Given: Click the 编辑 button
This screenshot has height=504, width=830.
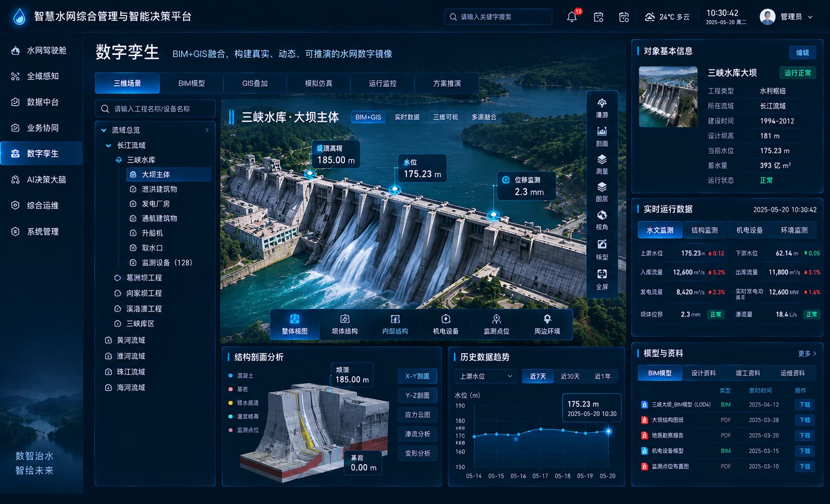Looking at the screenshot, I should click(x=803, y=53).
